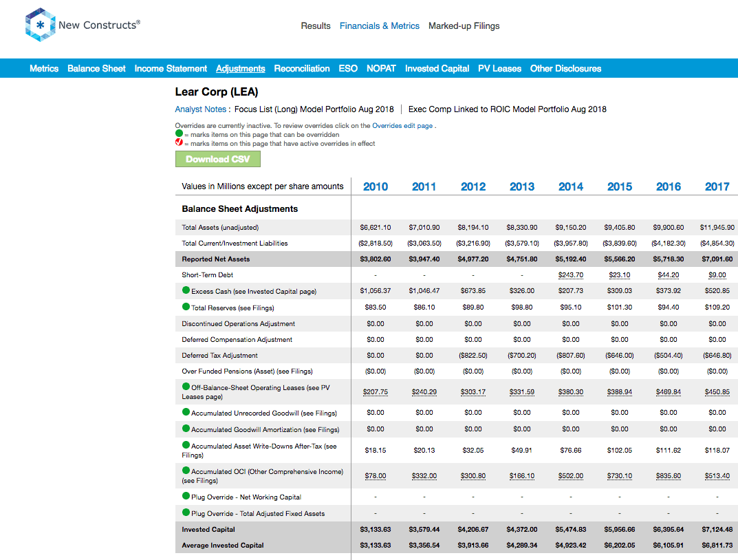Click 2017 Accumulated OCI value $513.40

click(x=717, y=476)
